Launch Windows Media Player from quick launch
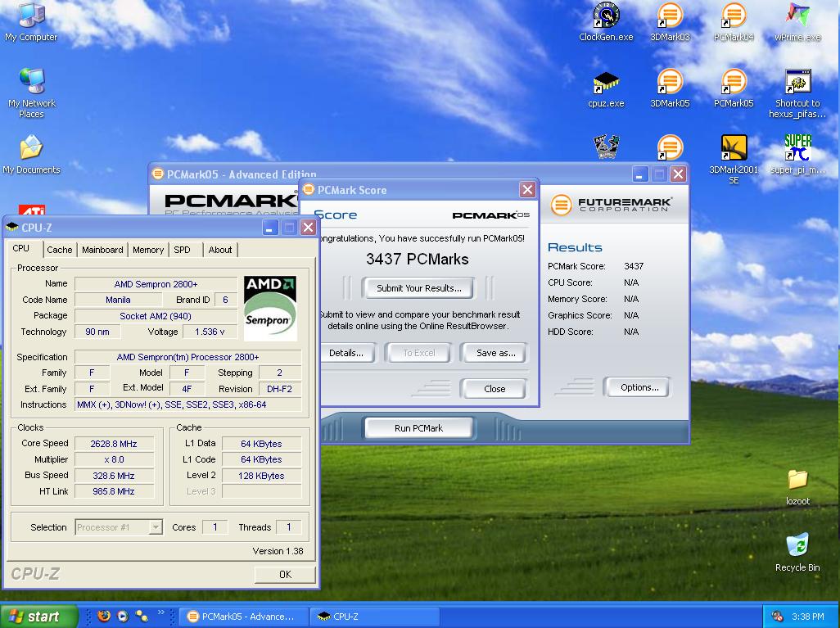The height and width of the screenshot is (628, 840). tap(123, 616)
